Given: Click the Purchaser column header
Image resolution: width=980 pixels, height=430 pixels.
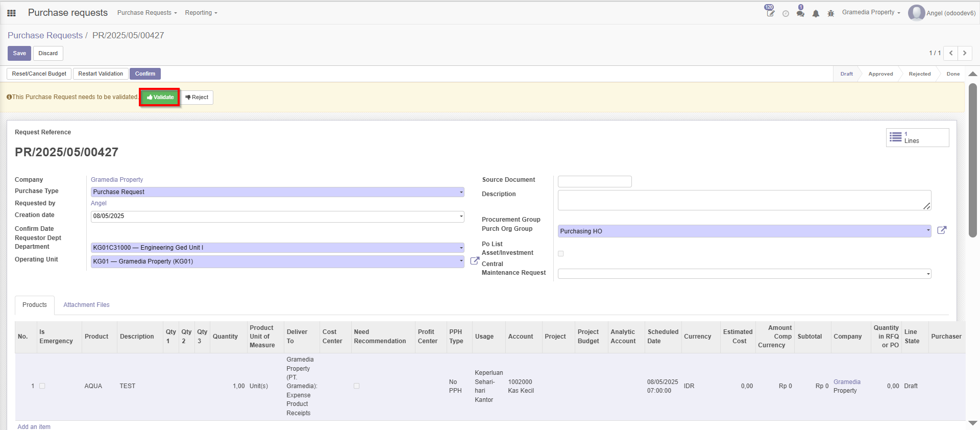Looking at the screenshot, I should 946,337.
